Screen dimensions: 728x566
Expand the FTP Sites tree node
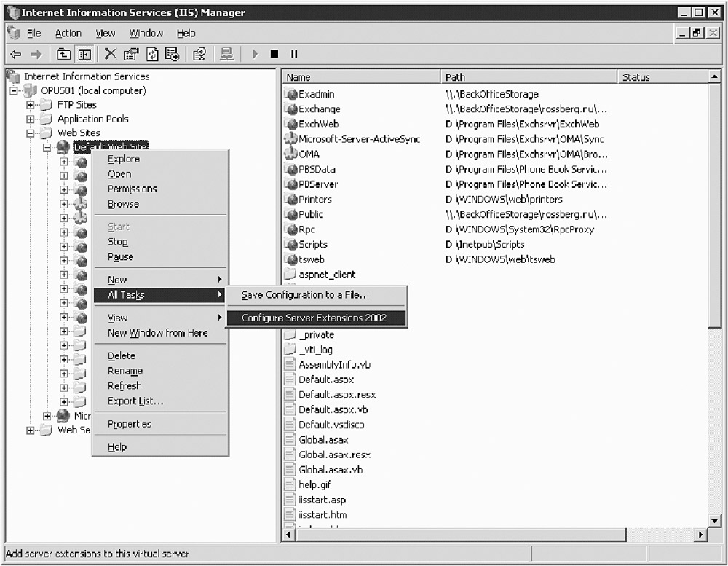click(x=31, y=105)
